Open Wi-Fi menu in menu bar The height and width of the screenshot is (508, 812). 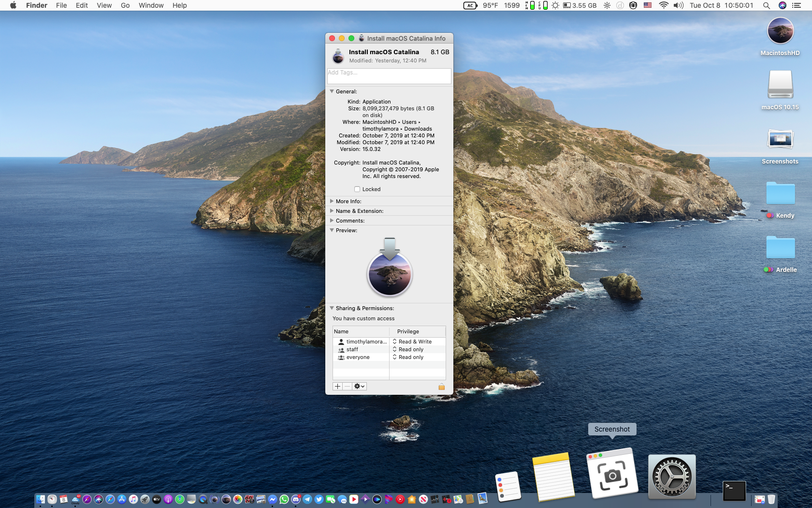664,5
